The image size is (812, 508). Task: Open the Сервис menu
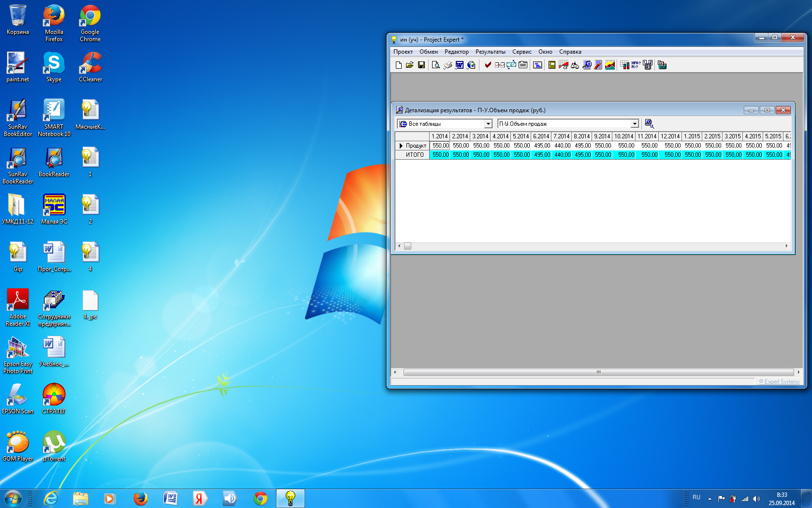pyautogui.click(x=522, y=52)
